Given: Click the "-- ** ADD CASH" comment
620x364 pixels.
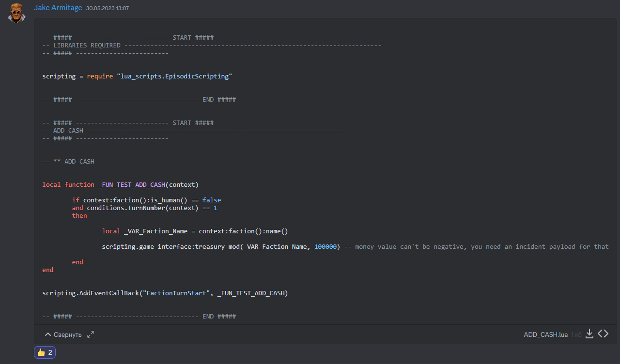Looking at the screenshot, I should point(68,162).
